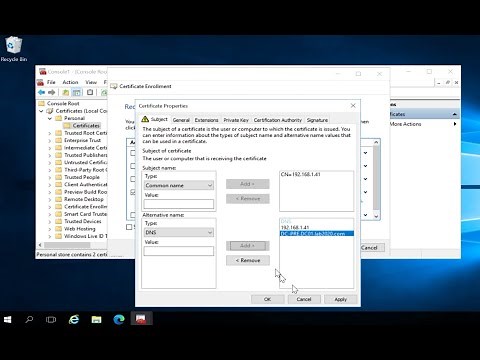Switch to the Private Key tab

236,120
